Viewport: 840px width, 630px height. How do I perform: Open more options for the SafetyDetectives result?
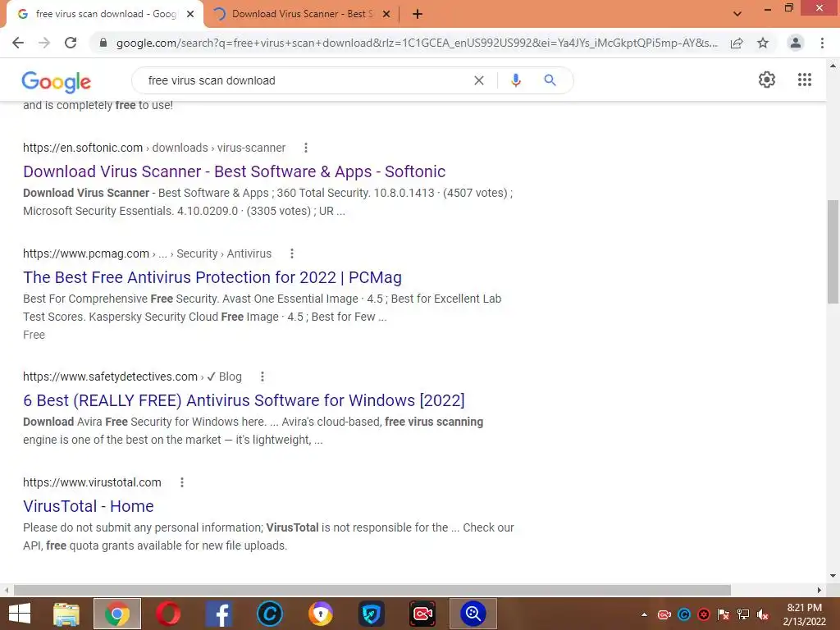pyautogui.click(x=262, y=377)
